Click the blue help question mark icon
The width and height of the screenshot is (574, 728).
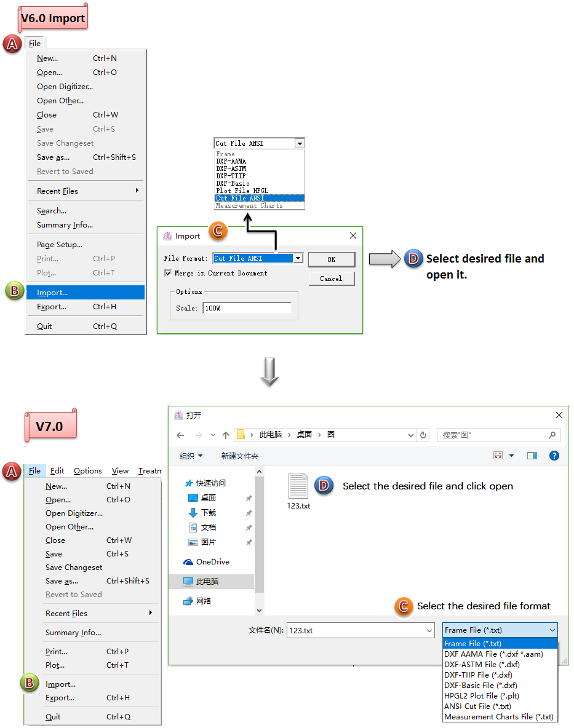(x=554, y=456)
